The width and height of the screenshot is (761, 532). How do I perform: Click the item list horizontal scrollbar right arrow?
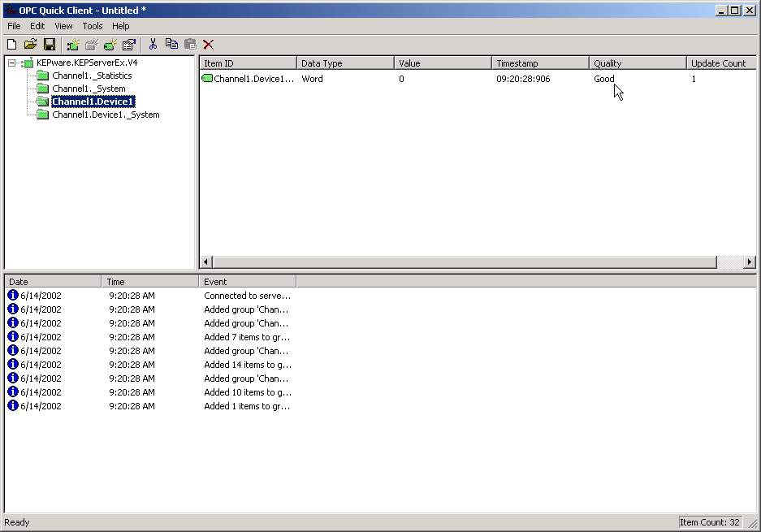(x=749, y=262)
